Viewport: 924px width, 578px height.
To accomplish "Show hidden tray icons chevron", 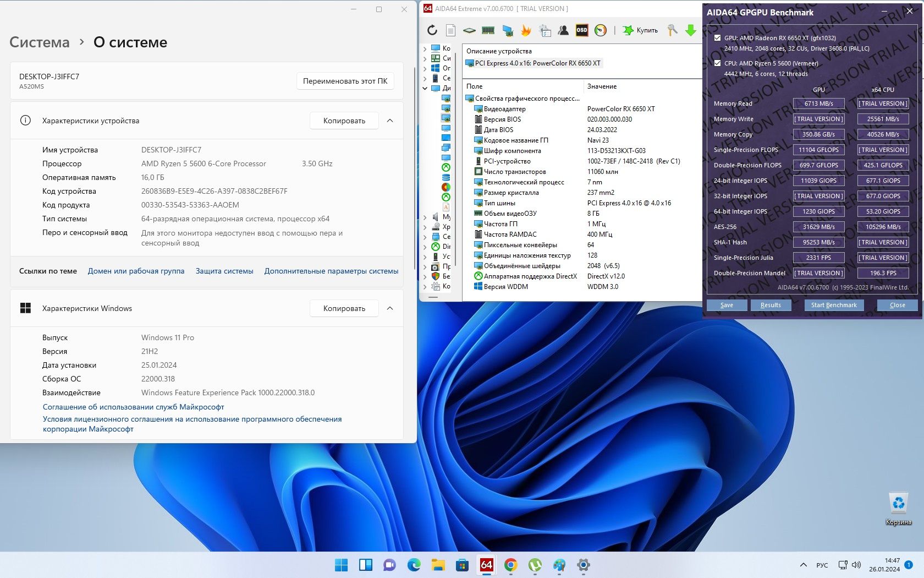I will (804, 565).
